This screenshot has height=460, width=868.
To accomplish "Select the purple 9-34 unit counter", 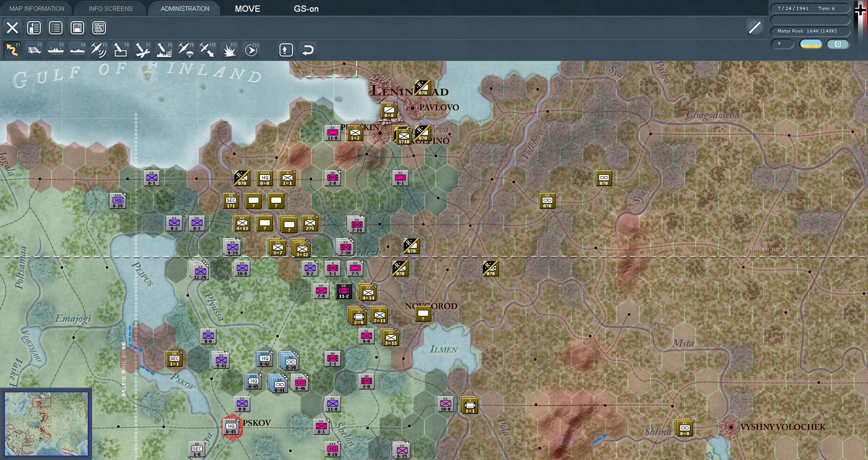I will (232, 247).
